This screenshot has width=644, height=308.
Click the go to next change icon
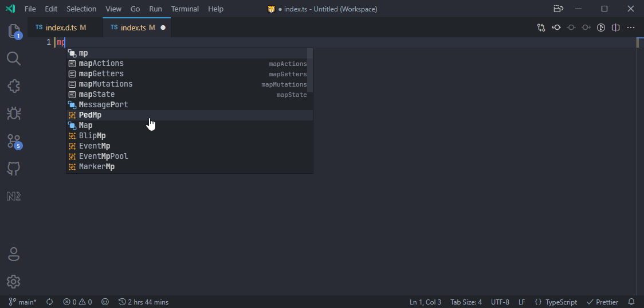[586, 28]
